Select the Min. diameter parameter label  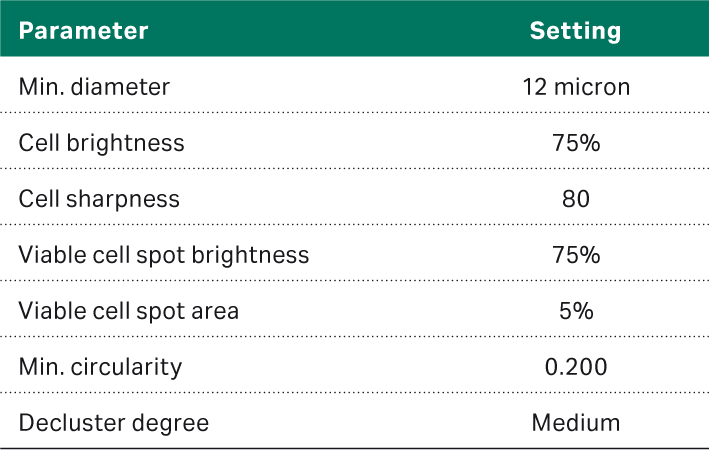[94, 87]
